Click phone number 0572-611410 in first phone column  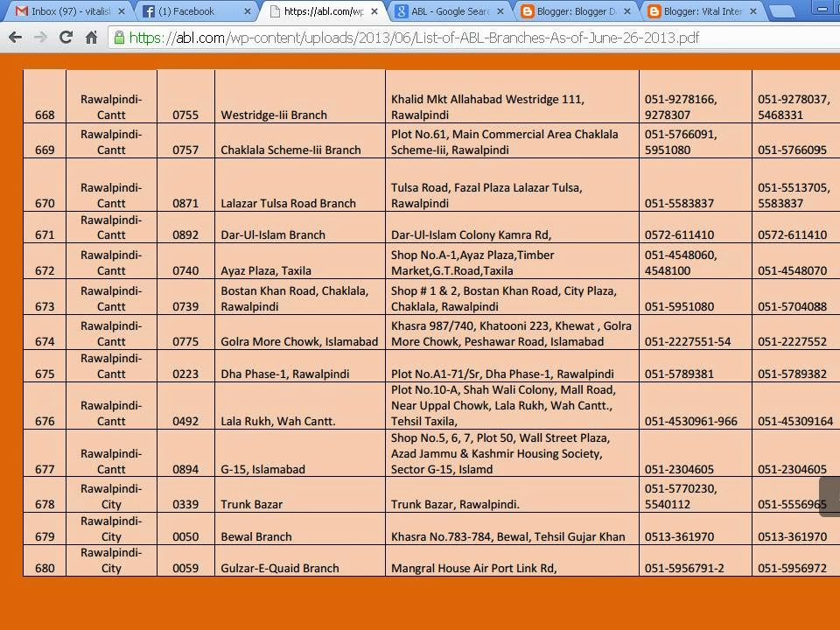point(679,234)
